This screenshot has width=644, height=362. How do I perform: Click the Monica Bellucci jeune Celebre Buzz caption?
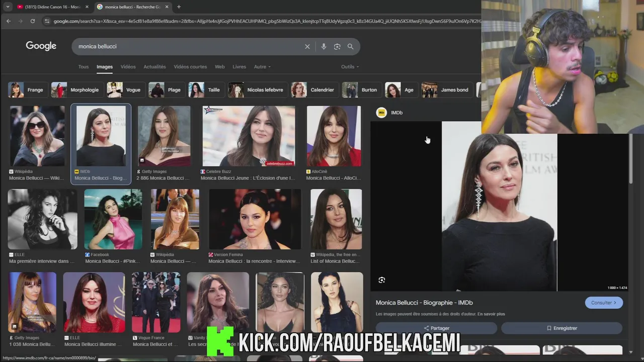(248, 178)
